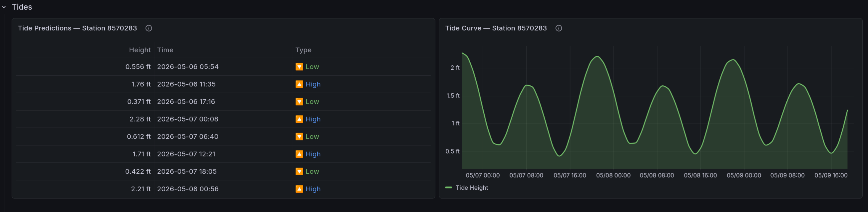Click the High arrow icon at 00:08 on 05-07
The height and width of the screenshot is (212, 868).
(x=299, y=119)
